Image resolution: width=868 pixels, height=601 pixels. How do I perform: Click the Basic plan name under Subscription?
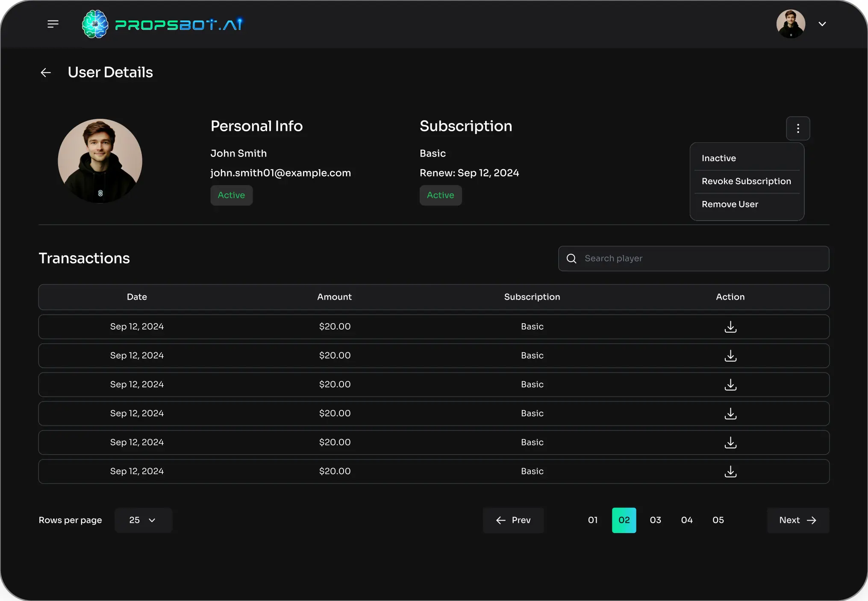[433, 153]
